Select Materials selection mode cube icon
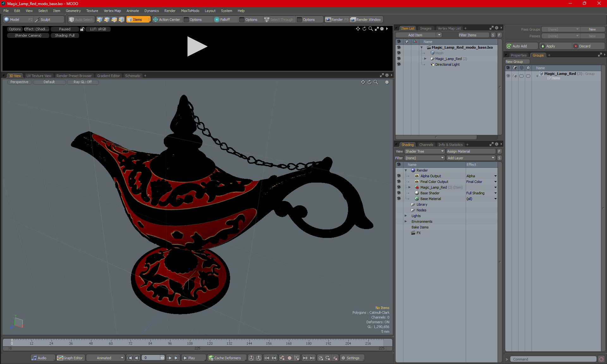Viewport: 607px width, 364px height. (121, 20)
